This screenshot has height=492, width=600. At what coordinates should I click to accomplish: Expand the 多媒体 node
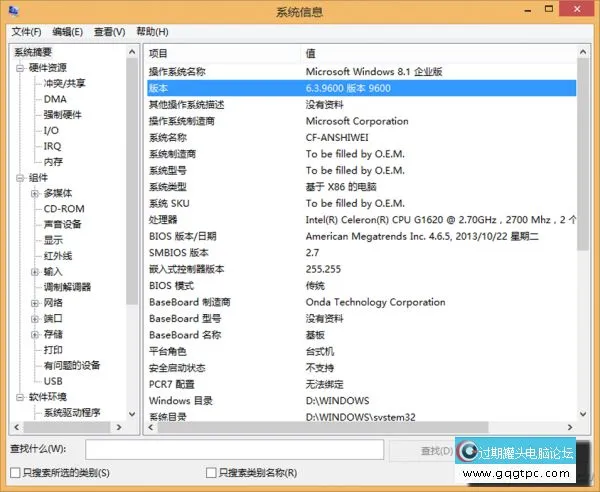tap(35, 194)
